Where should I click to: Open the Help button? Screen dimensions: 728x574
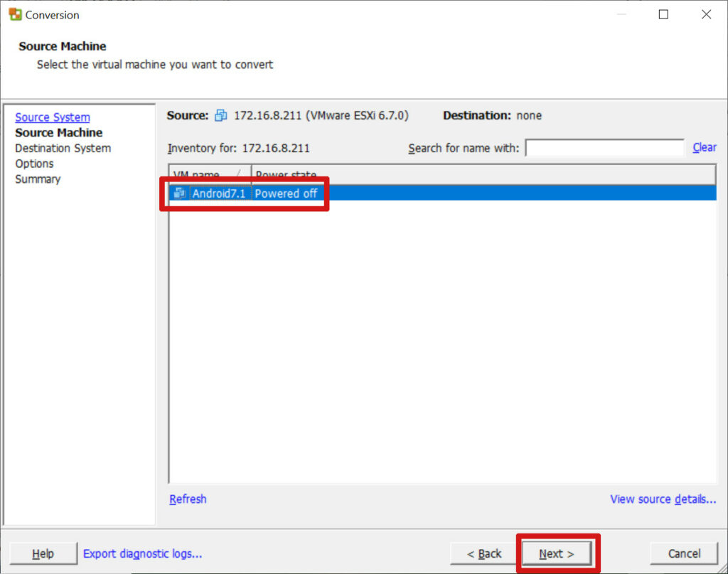pos(43,553)
